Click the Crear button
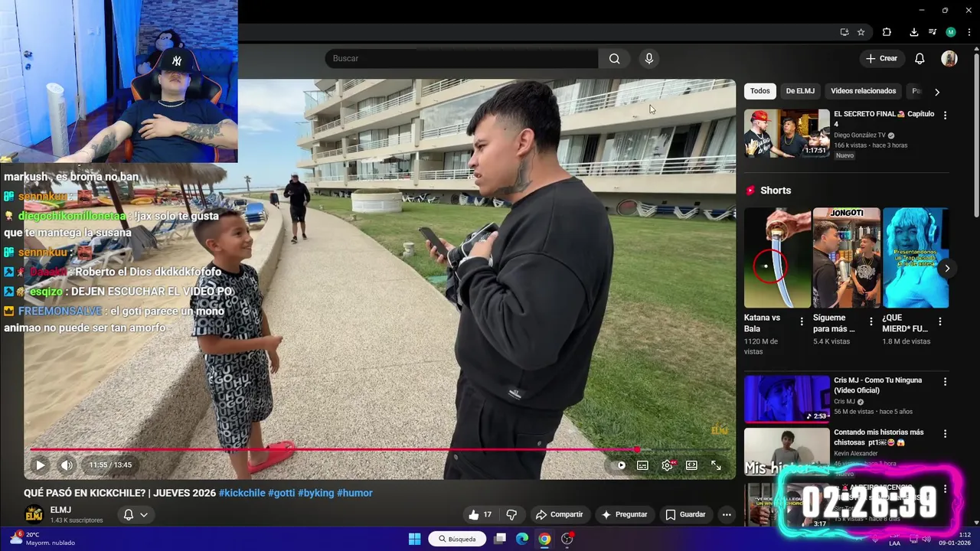980x551 pixels. 881,58
